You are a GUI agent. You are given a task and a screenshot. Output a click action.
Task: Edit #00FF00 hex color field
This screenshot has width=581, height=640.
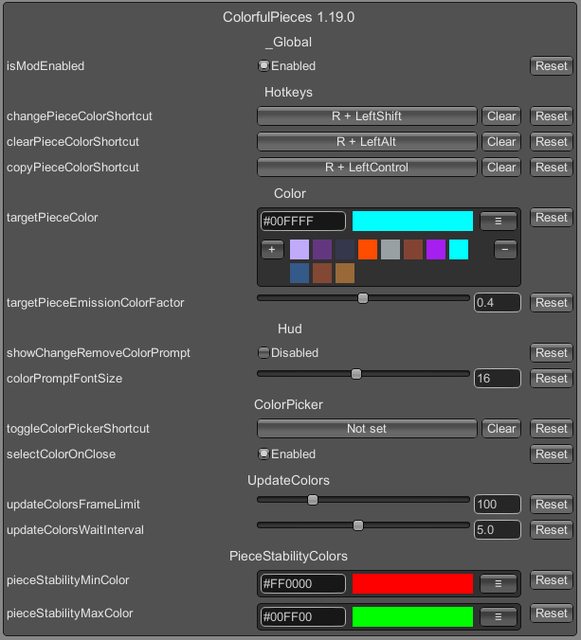coord(303,617)
